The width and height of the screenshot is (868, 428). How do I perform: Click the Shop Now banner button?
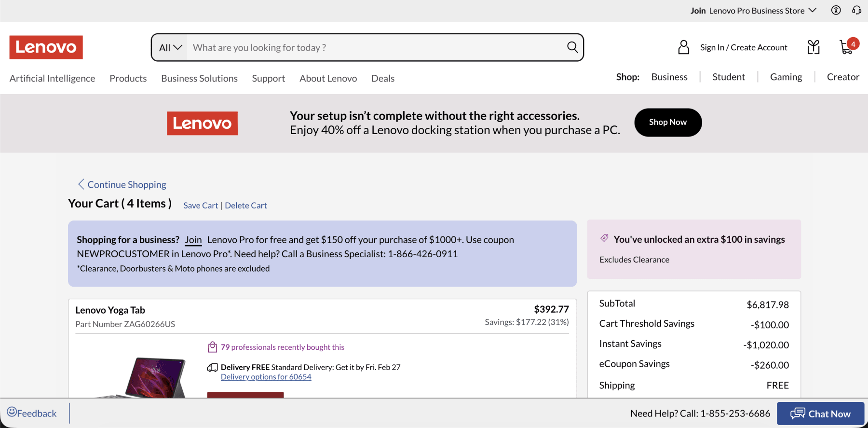[x=668, y=122]
